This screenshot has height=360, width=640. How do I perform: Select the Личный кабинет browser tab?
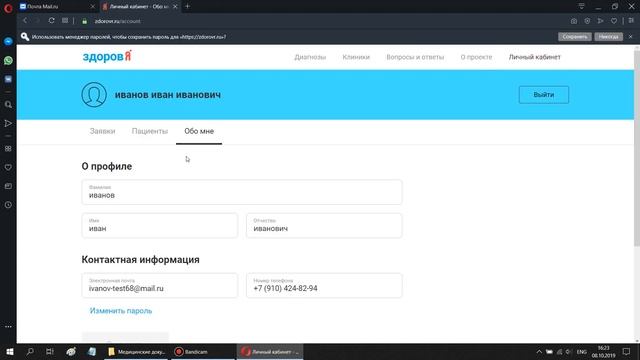coord(140,7)
